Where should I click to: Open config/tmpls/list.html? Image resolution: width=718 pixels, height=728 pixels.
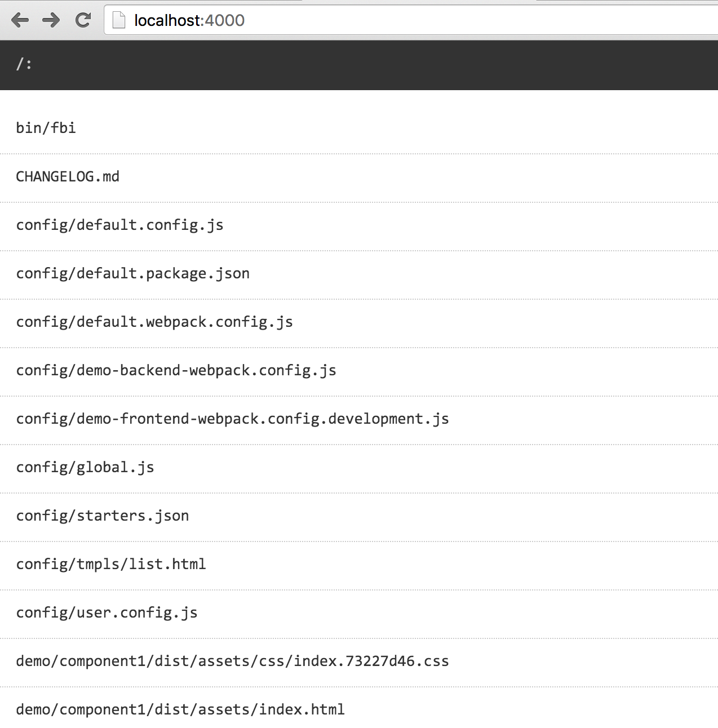pos(111,564)
